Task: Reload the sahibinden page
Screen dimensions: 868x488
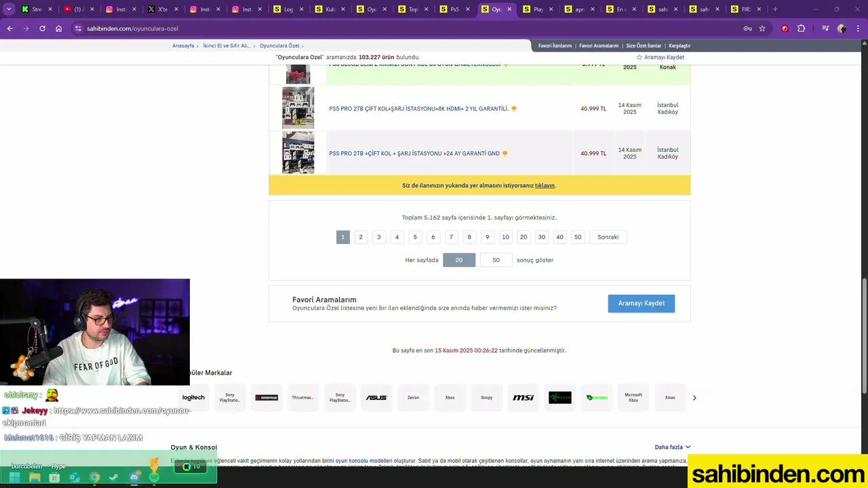Action: 42,28
